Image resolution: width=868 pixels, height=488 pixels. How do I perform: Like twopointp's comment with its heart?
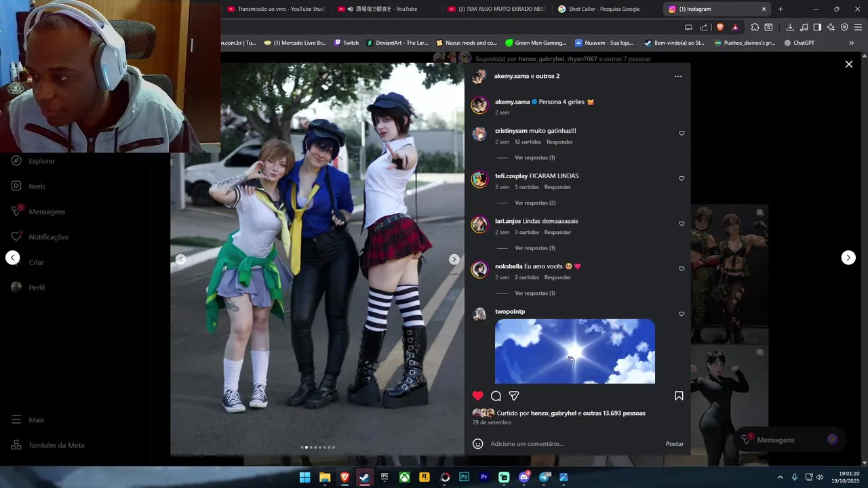point(682,314)
